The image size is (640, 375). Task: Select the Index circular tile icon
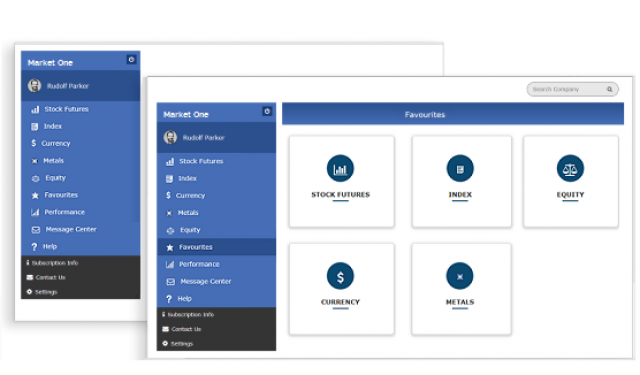(x=460, y=169)
